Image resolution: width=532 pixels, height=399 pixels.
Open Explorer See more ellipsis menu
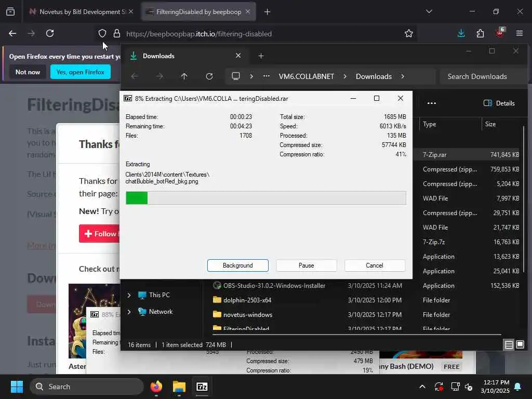point(432,103)
